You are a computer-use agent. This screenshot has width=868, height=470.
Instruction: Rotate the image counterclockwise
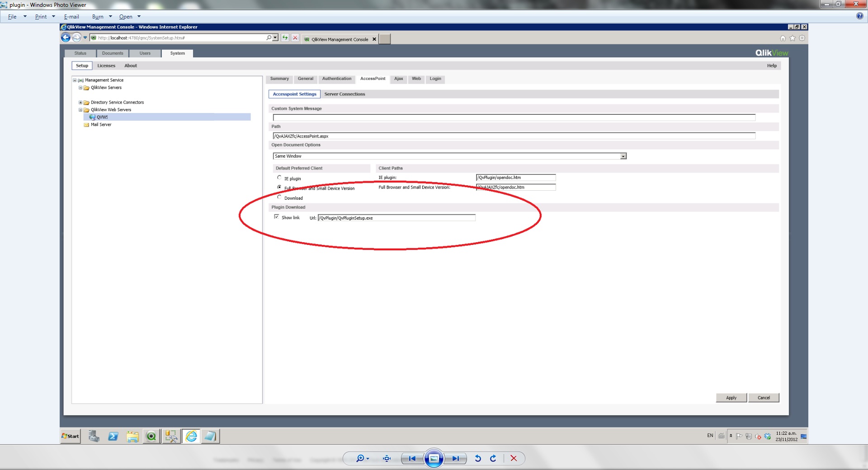(478, 458)
